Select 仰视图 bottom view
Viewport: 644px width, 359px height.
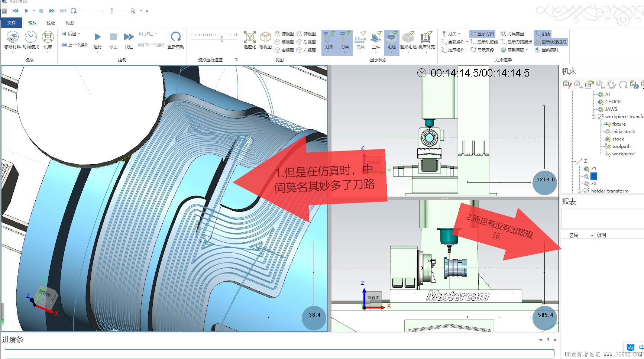pos(306,34)
